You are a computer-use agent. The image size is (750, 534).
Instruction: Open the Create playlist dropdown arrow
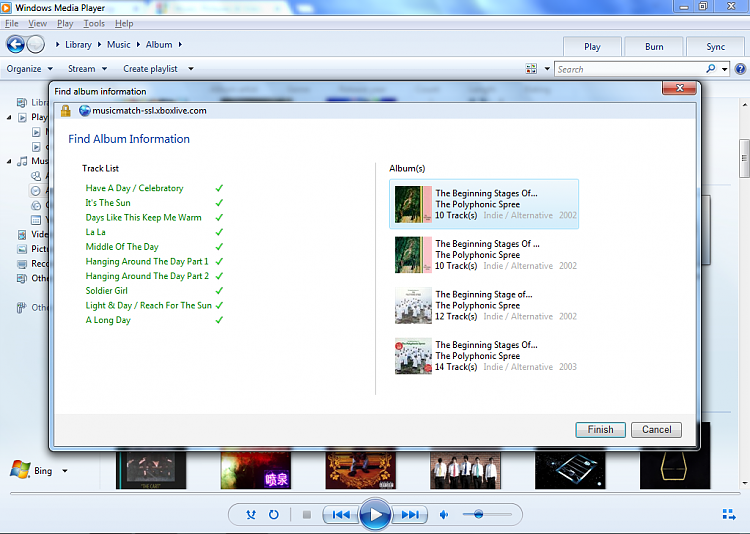[191, 69]
